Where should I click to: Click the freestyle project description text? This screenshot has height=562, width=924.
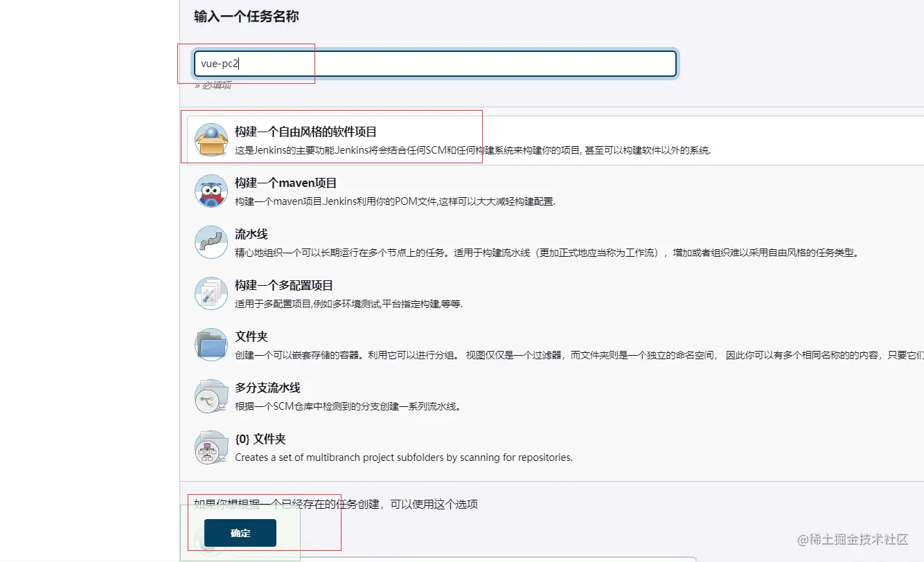(x=473, y=150)
